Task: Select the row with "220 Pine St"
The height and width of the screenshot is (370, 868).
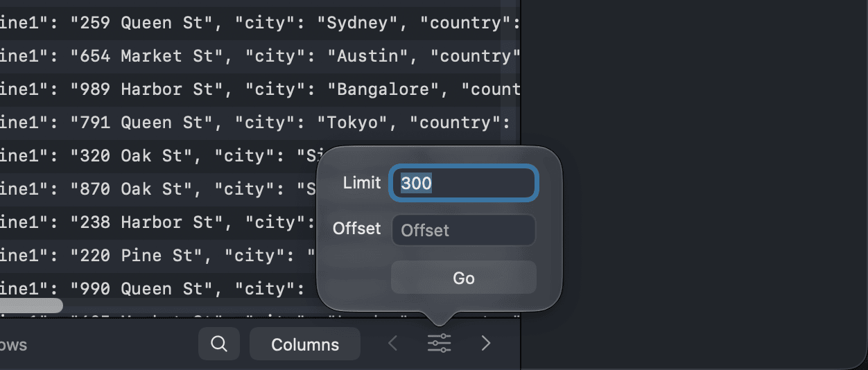Action: pyautogui.click(x=158, y=256)
